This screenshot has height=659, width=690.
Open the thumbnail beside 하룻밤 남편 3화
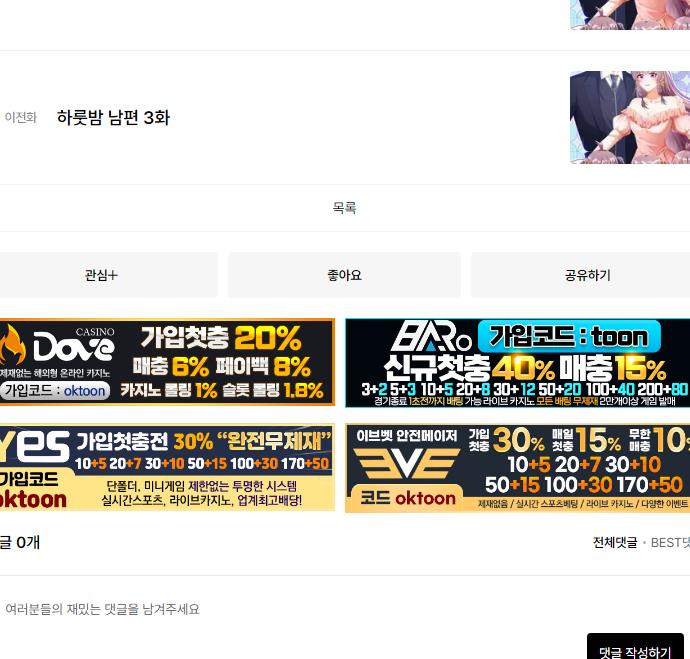630,117
